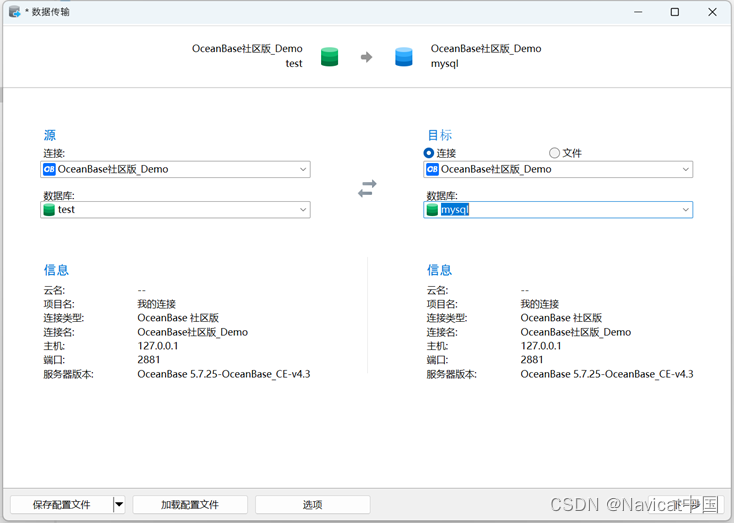Click the 目标 section heading
734x523 pixels.
click(440, 135)
